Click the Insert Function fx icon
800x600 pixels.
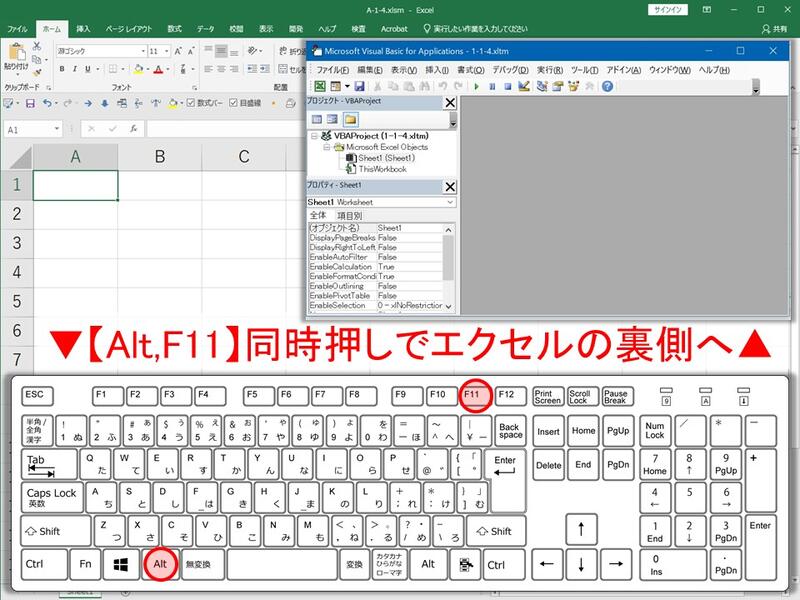(134, 129)
